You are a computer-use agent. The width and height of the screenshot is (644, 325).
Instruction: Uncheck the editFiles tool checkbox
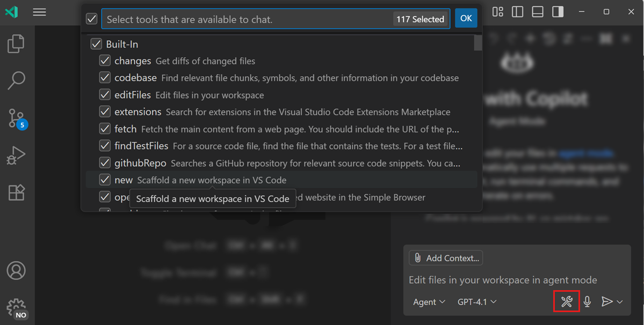click(105, 95)
